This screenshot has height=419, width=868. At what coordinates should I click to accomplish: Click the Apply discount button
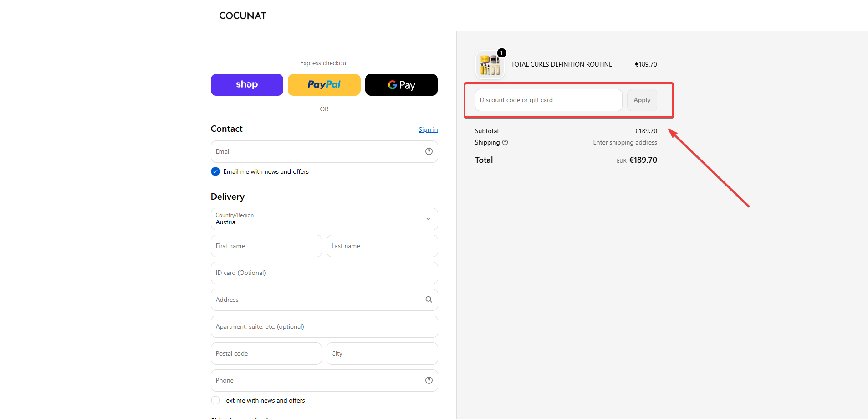(x=642, y=100)
